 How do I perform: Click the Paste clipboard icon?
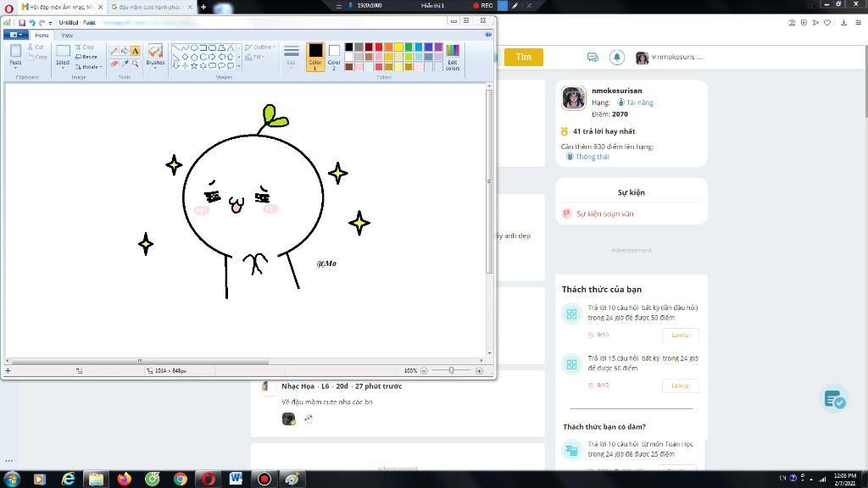point(15,51)
